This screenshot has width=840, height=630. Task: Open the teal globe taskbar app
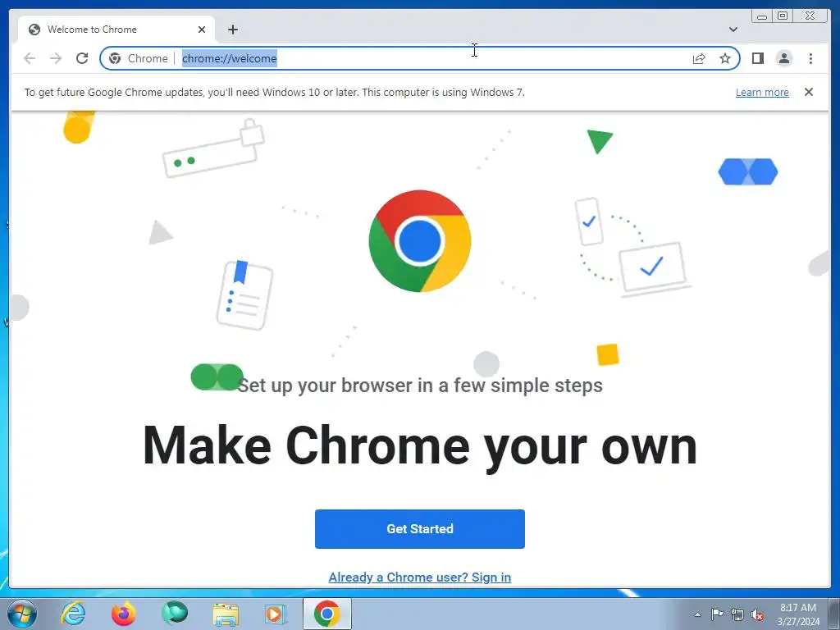point(175,614)
